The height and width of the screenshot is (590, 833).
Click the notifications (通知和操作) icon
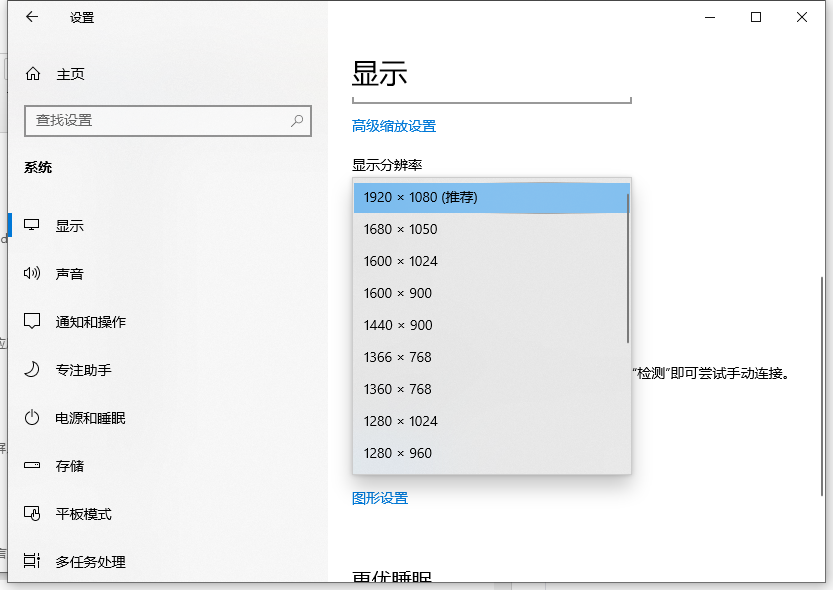point(32,322)
